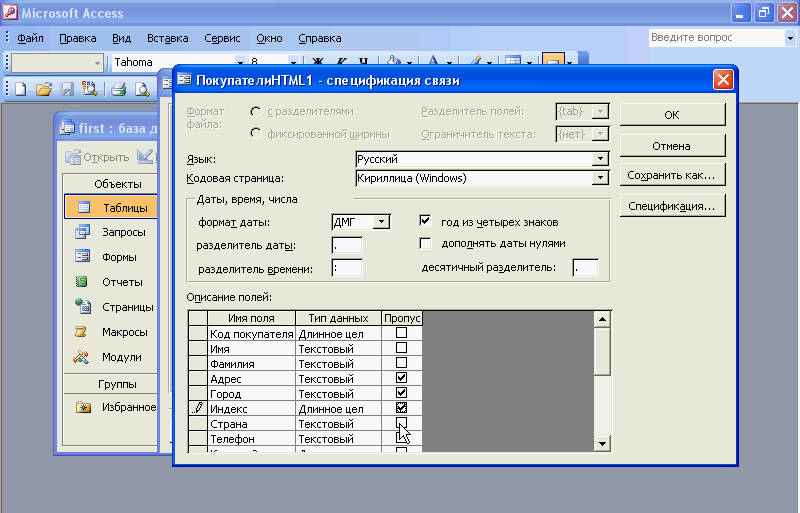Click the field list scrollbar thumb
The width and height of the screenshot is (800, 513).
pos(602,351)
